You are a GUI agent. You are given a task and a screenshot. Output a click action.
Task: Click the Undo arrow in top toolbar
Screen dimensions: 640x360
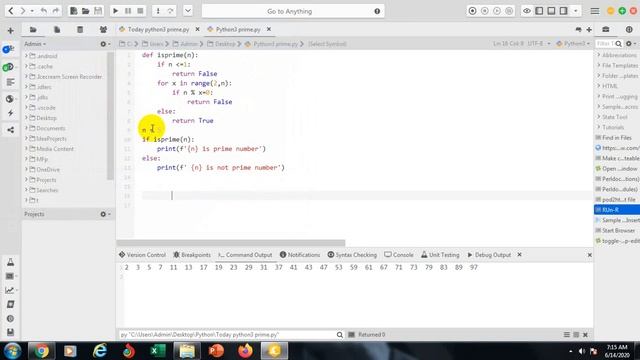[x=44, y=11]
